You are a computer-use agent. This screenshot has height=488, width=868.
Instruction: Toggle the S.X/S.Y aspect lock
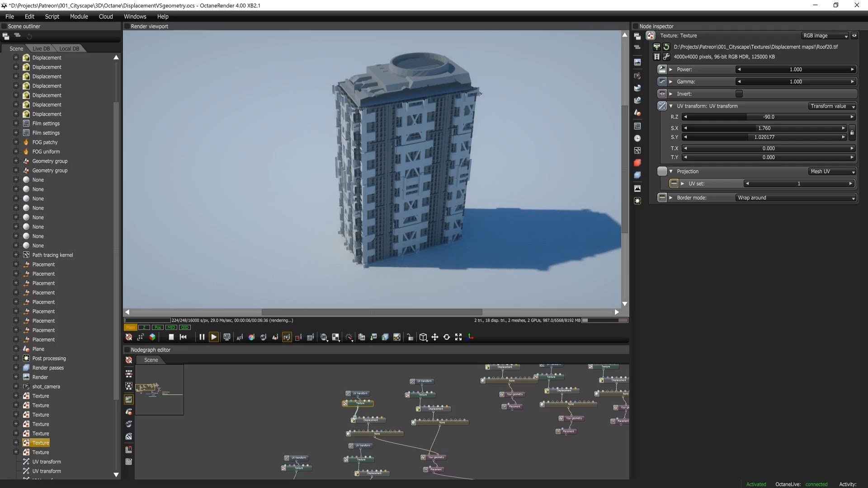coord(852,133)
